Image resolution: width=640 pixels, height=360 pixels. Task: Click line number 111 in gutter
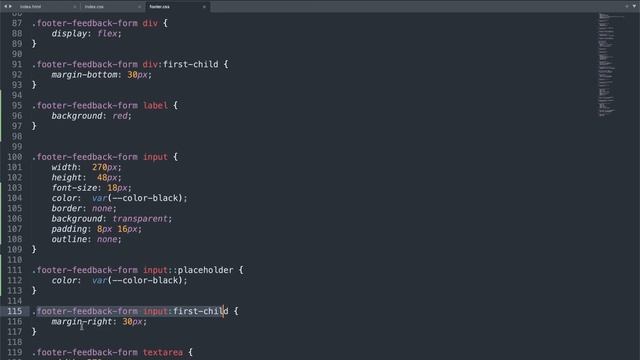point(14,270)
